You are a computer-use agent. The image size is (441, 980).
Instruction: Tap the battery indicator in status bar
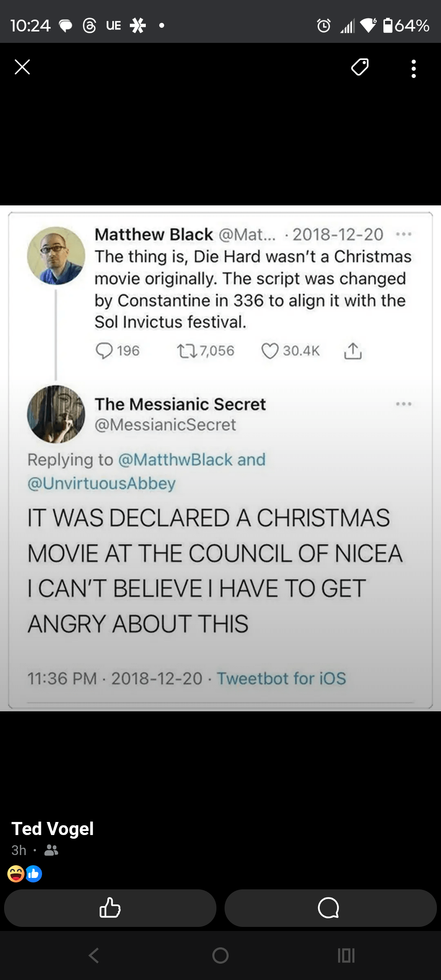coord(388,25)
